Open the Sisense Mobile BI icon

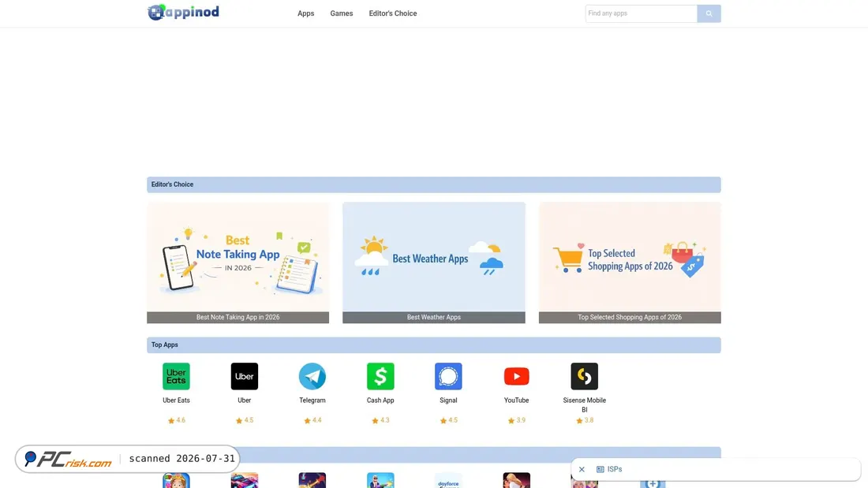click(585, 376)
